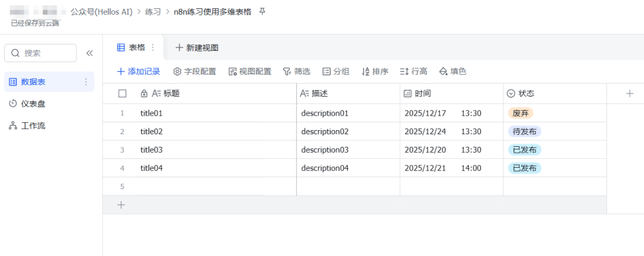Select the description03 cell
This screenshot has width=644, height=256.
(348, 150)
